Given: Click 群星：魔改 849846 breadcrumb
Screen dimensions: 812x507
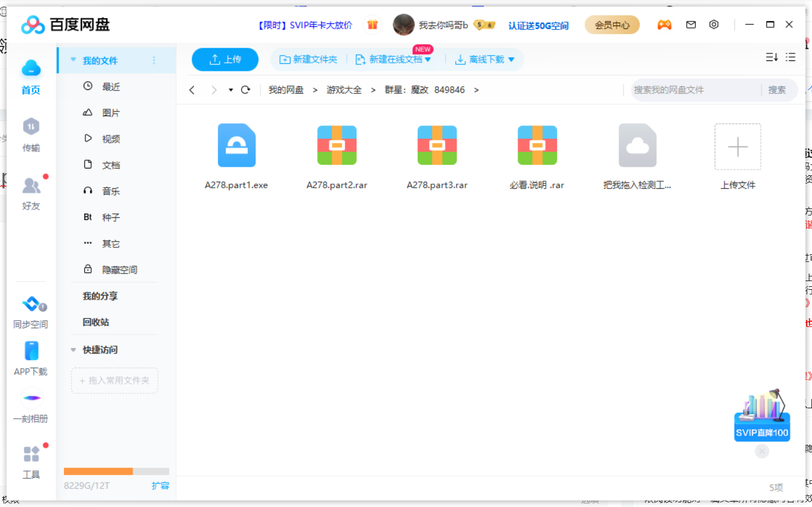Looking at the screenshot, I should pyautogui.click(x=425, y=90).
